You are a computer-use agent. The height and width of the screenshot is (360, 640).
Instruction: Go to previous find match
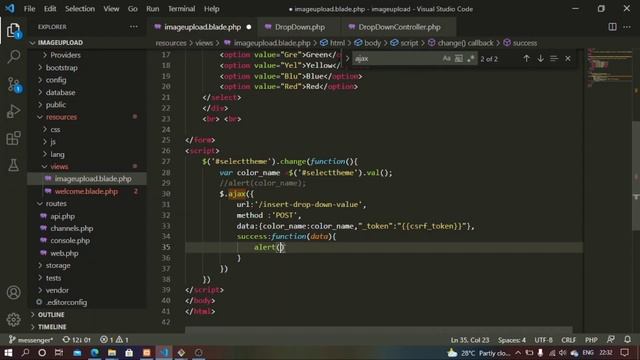coord(527,58)
